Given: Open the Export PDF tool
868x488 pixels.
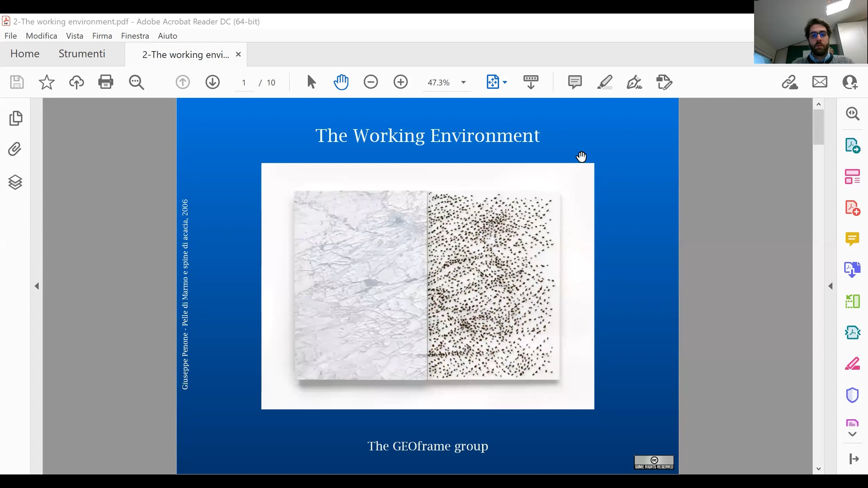Looking at the screenshot, I should tap(852, 145).
